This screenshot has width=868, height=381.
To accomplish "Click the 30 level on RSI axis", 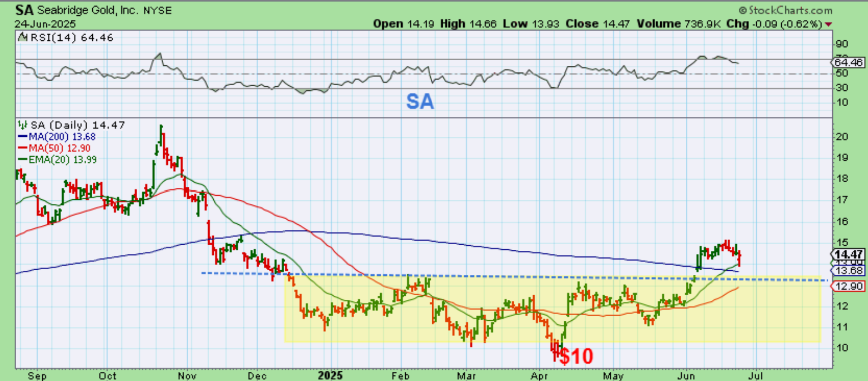I will [x=842, y=88].
